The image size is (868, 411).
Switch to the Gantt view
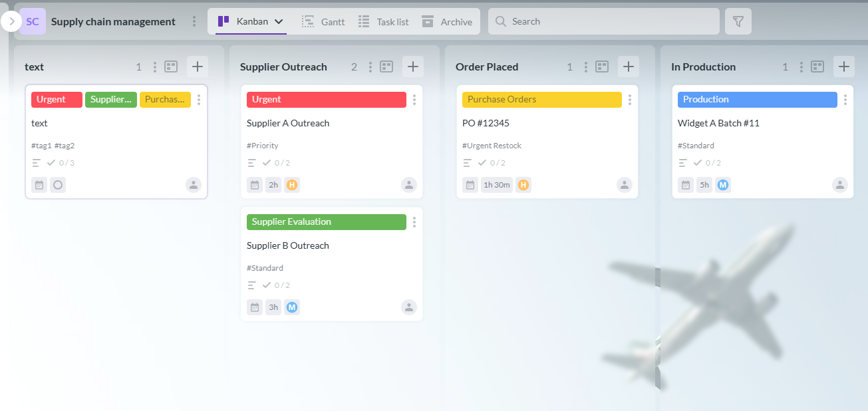323,21
